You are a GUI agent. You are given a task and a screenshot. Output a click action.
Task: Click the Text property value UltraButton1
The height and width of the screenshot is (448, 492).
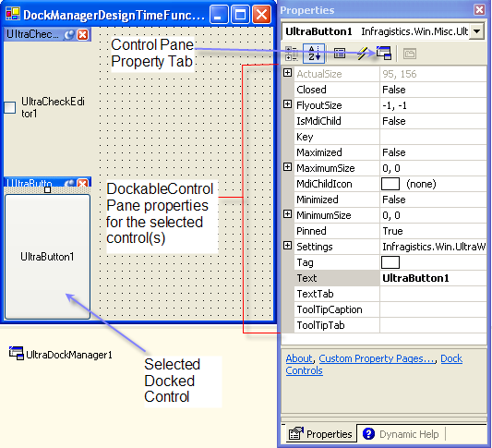[433, 278]
